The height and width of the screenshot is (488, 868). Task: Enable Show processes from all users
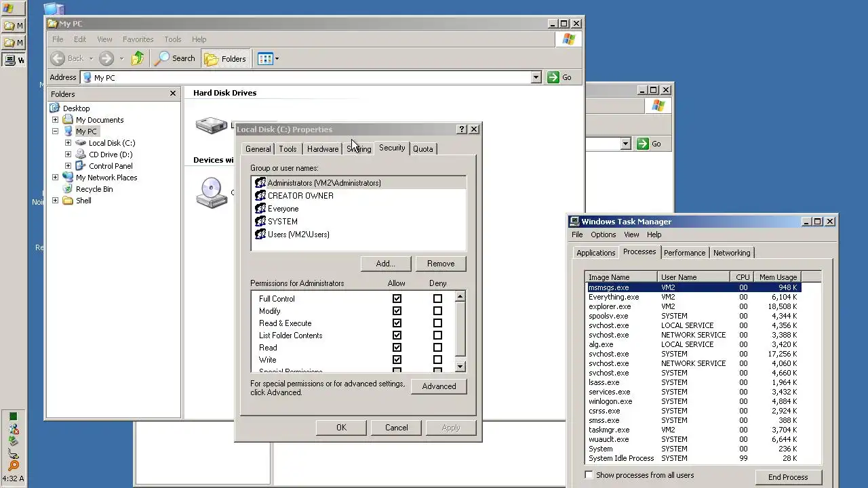589,475
